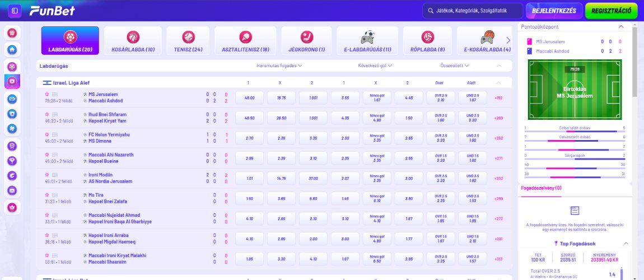This screenshot has width=644, height=280.
Task: Click the empty betslip icon
Action: pos(575,211)
